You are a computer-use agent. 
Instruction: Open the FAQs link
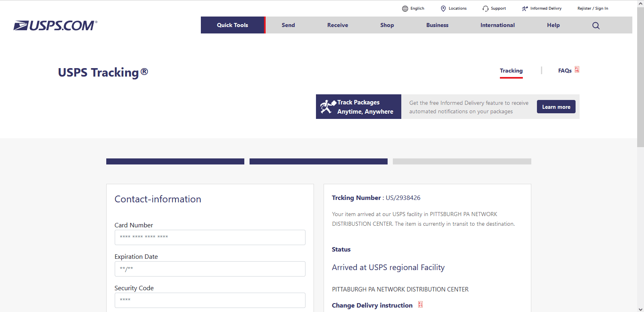pos(565,71)
